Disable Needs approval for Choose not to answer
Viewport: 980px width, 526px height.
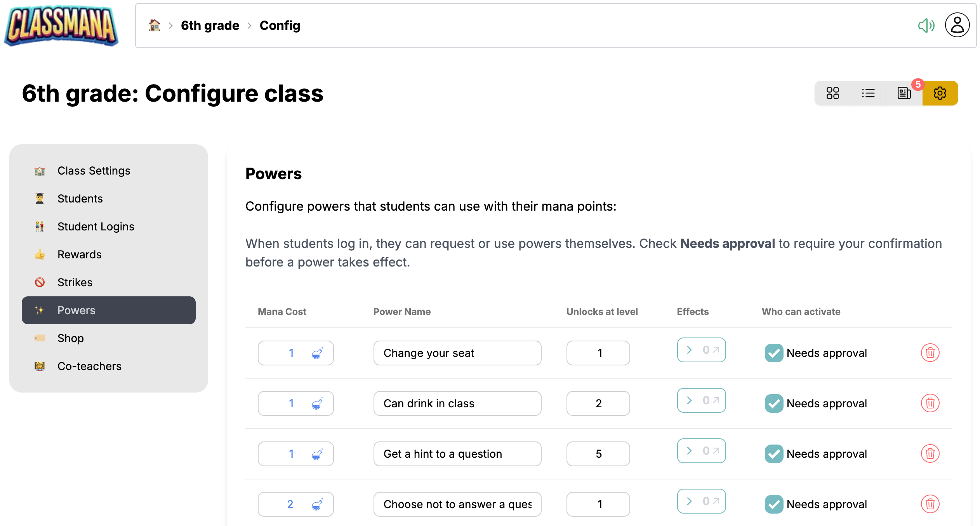(773, 504)
